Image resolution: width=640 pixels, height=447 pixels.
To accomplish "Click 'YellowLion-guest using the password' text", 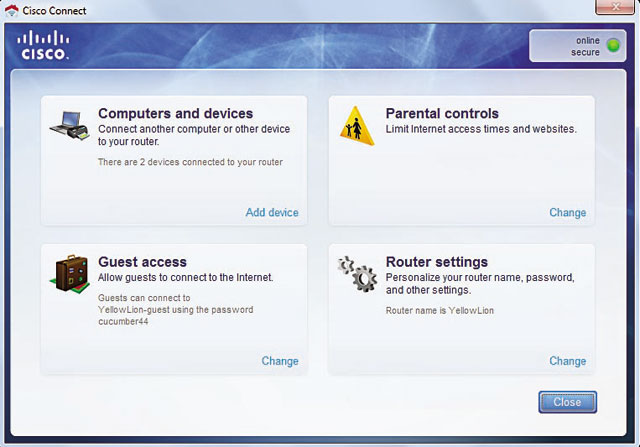I will point(176,310).
